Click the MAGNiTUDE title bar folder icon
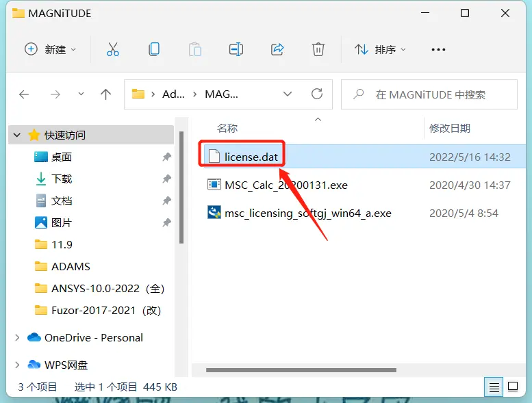The width and height of the screenshot is (532, 403). [18, 13]
